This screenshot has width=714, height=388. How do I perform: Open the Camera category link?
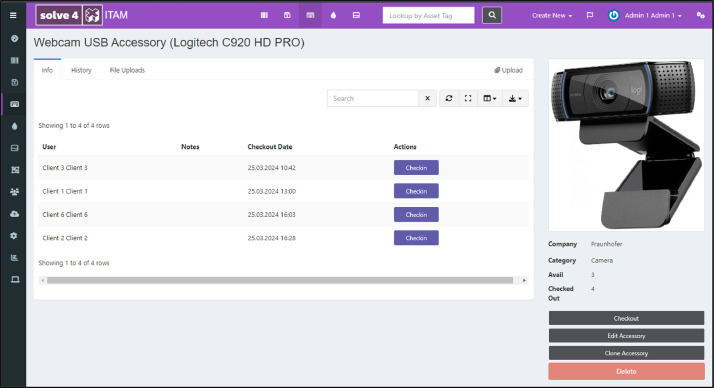[x=602, y=260]
